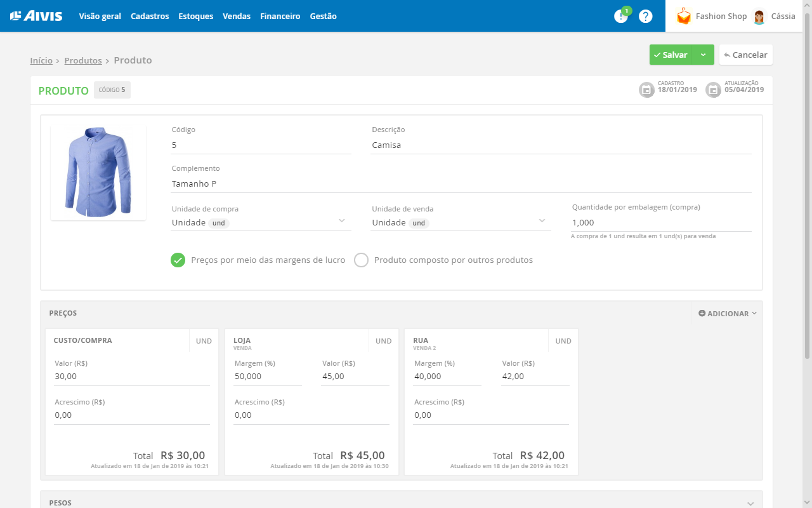Open the notifications alert icon
The image size is (812, 508).
coord(620,17)
